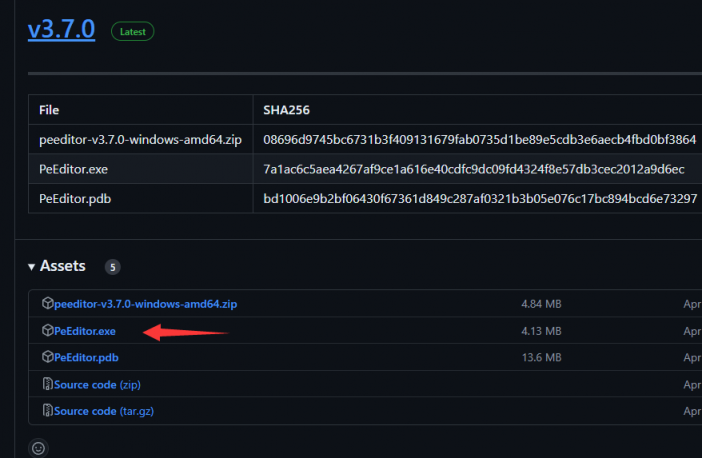Click the package icon beside PeEditor.exe asset
The width and height of the screenshot is (702, 458).
pyautogui.click(x=47, y=330)
